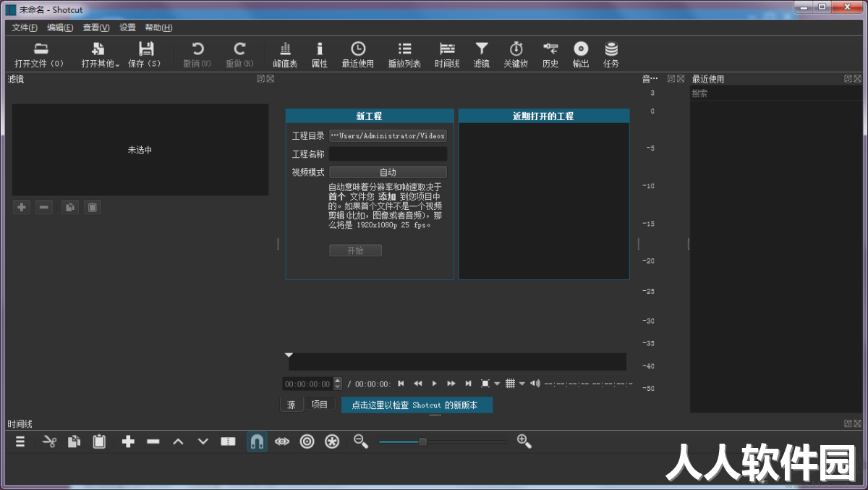Click the timeline copy icon
868x490 pixels.
pyautogui.click(x=74, y=442)
